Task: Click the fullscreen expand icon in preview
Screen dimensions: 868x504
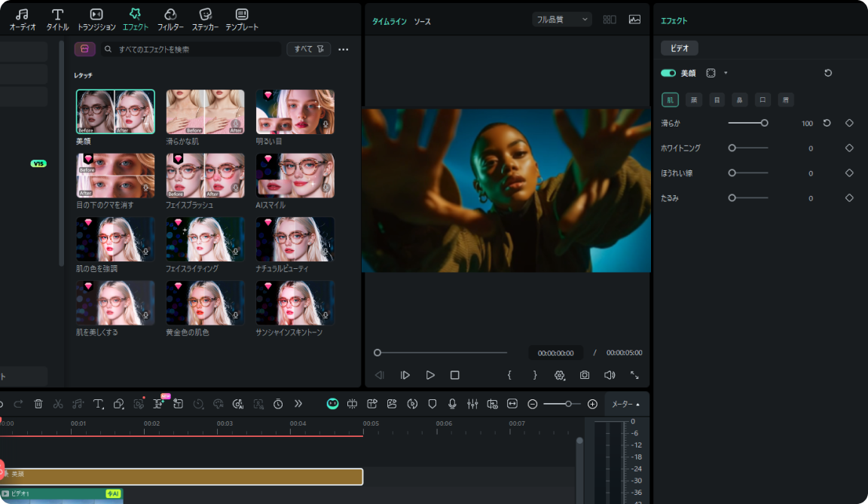Action: coord(634,375)
